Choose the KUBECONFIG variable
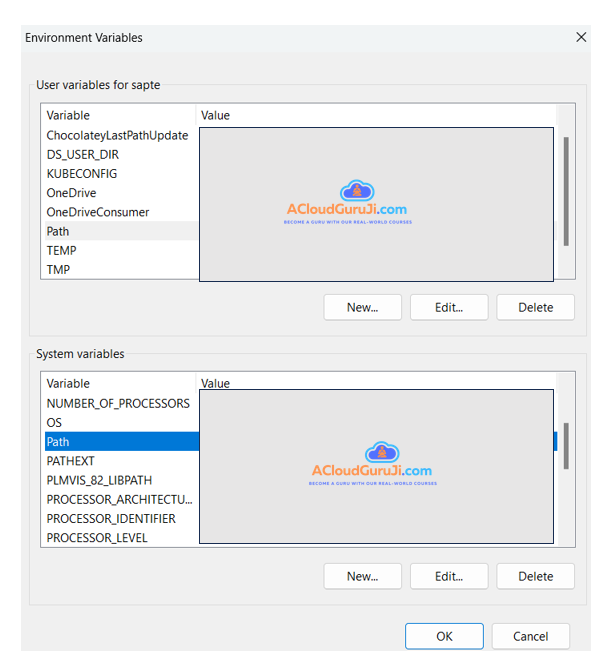Screen dimensions: 615x669 [x=81, y=174]
